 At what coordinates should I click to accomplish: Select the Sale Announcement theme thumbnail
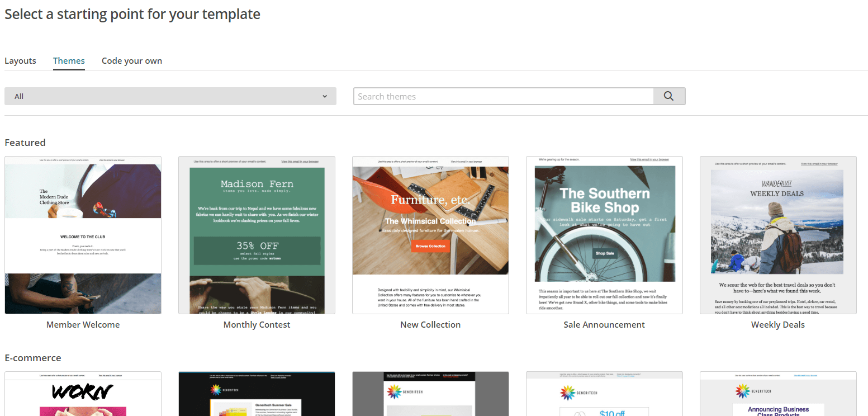604,235
